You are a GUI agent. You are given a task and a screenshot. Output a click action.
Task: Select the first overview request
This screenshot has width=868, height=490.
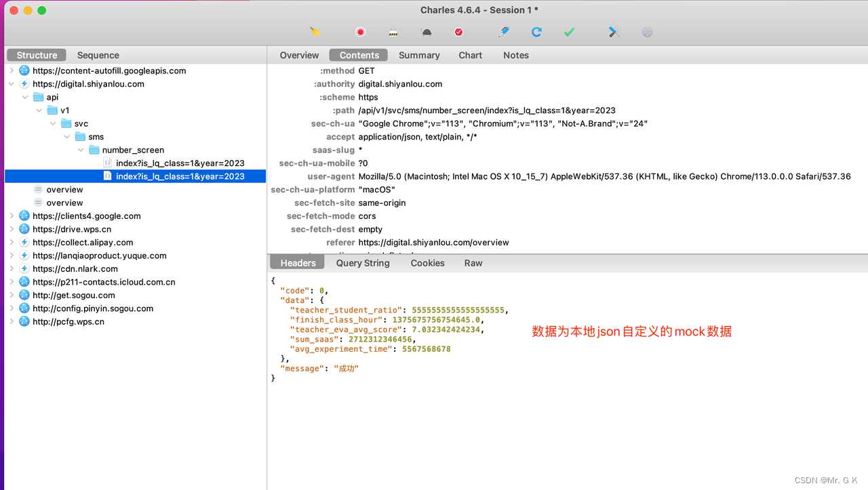[64, 190]
